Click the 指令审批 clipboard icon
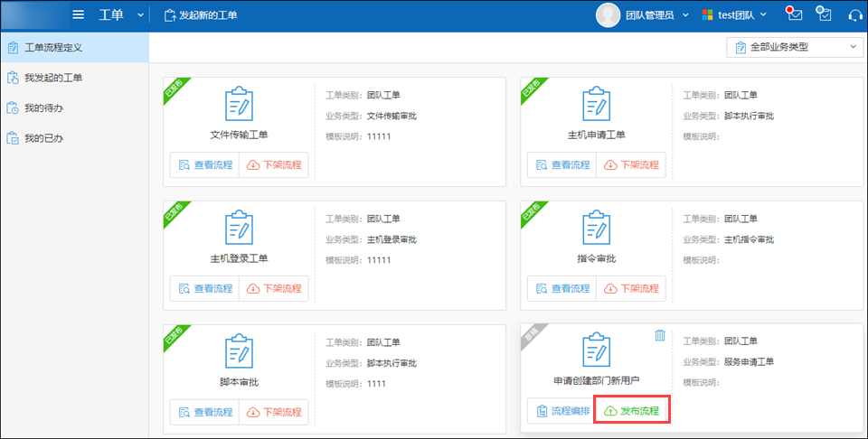 [x=596, y=228]
